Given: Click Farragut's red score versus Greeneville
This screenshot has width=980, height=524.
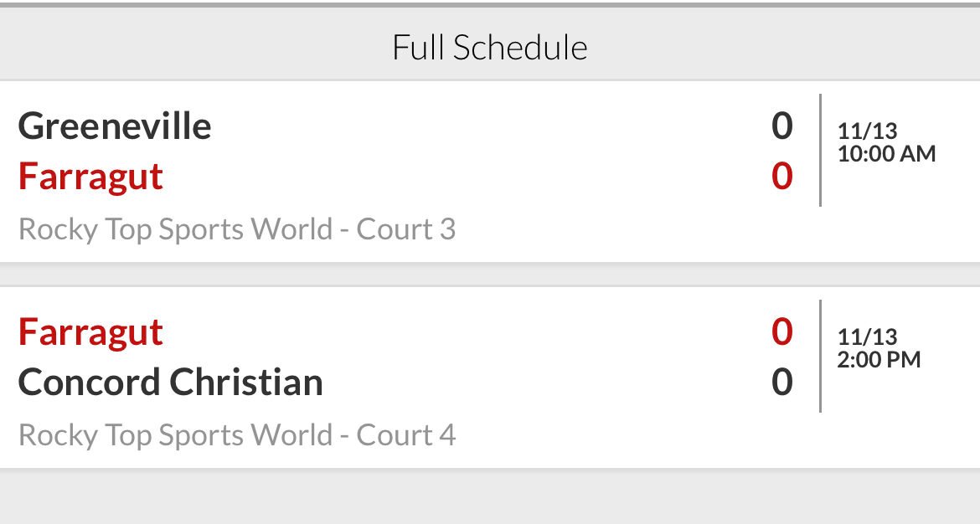Looking at the screenshot, I should point(781,177).
